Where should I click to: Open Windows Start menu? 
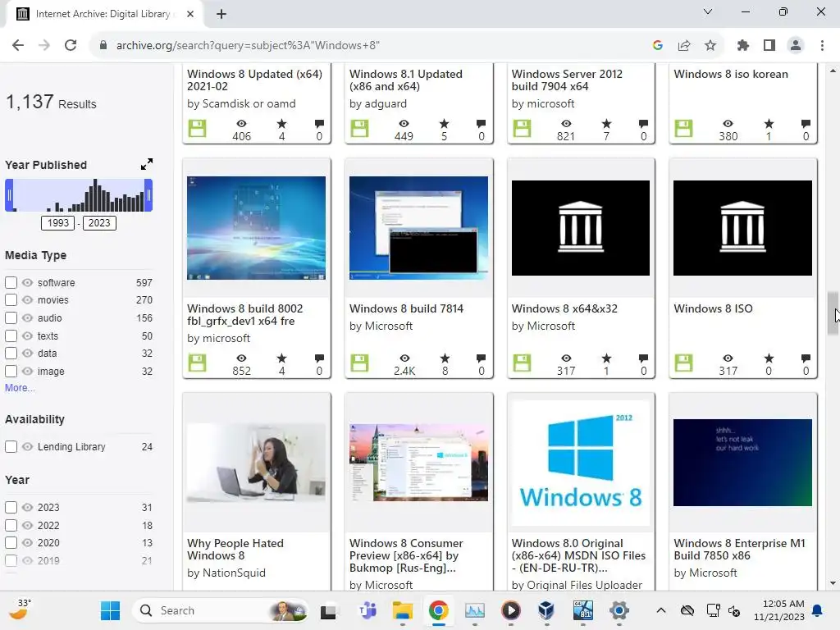tap(111, 610)
